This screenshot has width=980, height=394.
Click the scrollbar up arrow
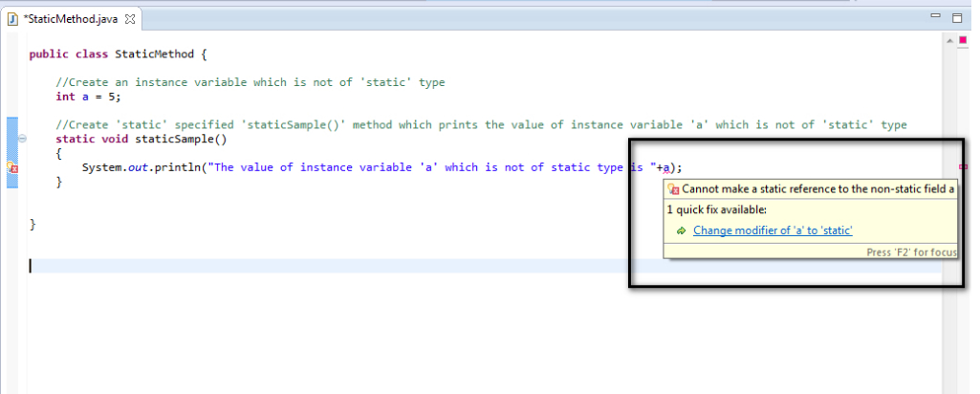click(949, 41)
